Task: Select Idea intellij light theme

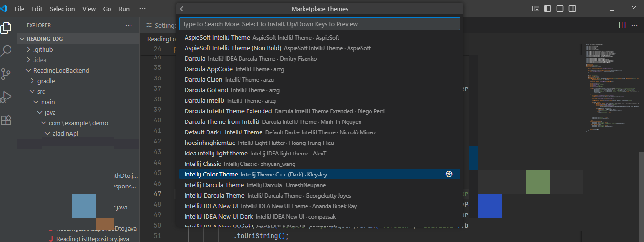Action: pyautogui.click(x=320, y=153)
